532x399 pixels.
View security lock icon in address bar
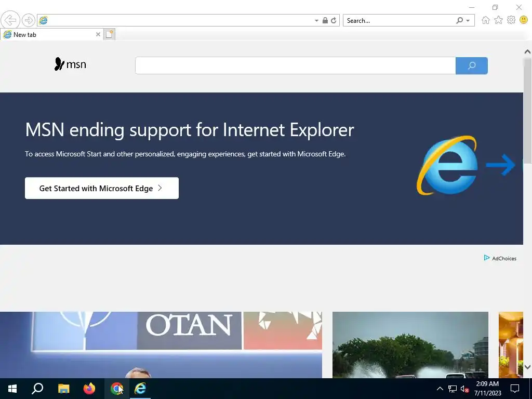tap(325, 20)
